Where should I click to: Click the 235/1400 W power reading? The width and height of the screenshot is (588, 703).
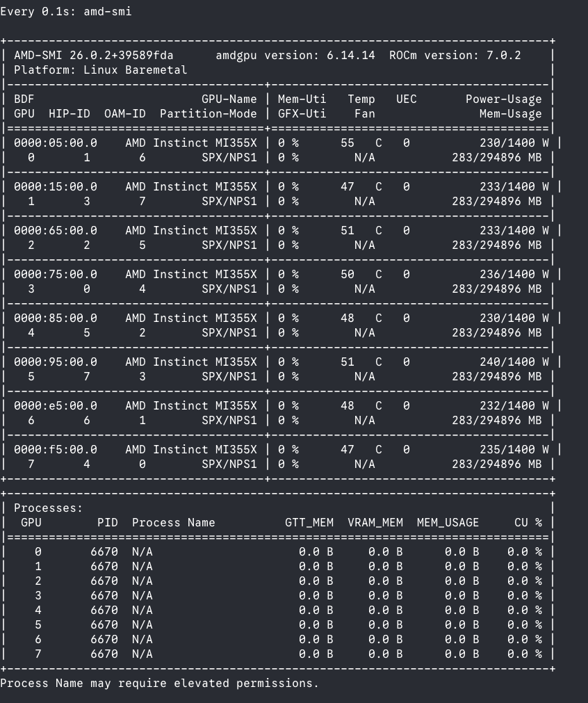514,450
